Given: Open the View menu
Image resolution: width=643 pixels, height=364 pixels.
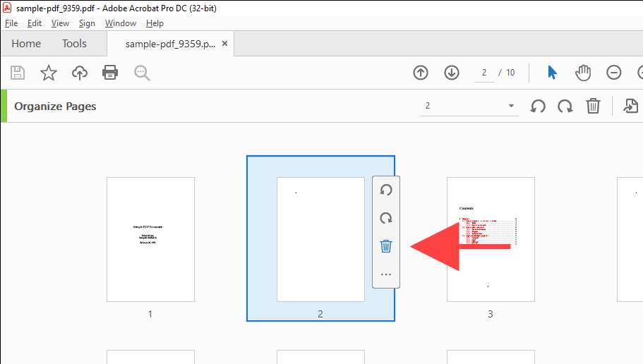Looking at the screenshot, I should pos(60,23).
